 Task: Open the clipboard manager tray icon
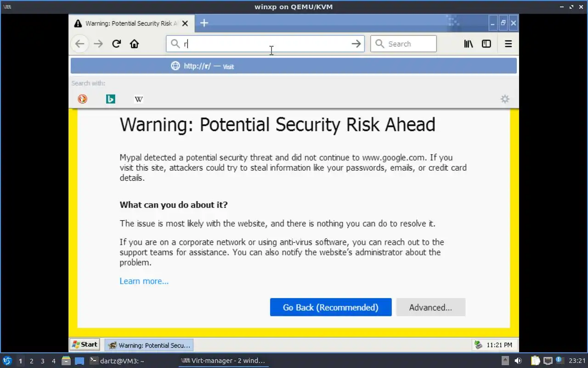[x=536, y=361]
